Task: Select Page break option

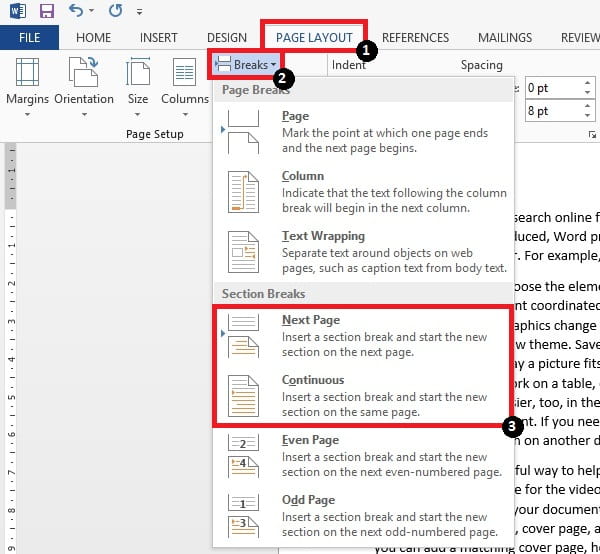Action: click(360, 132)
